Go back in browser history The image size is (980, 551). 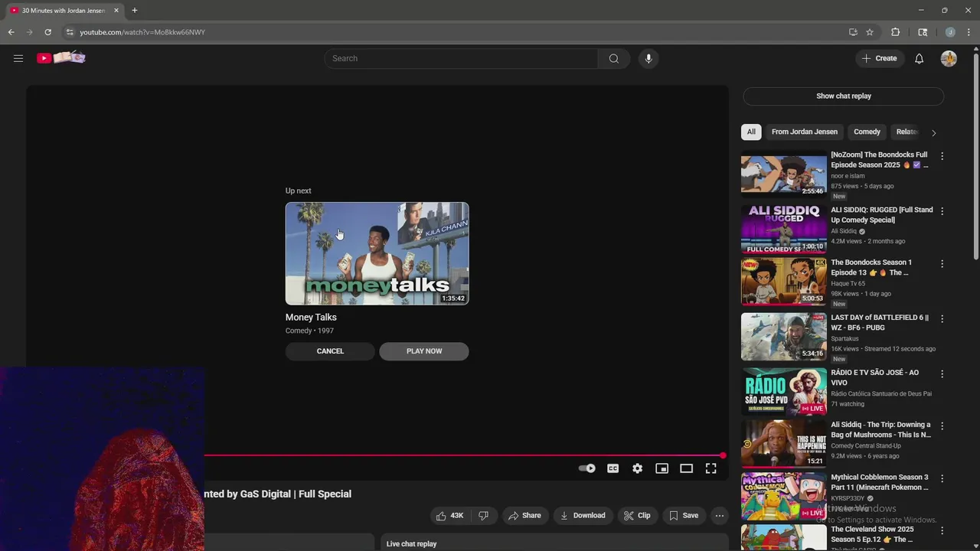tap(11, 32)
